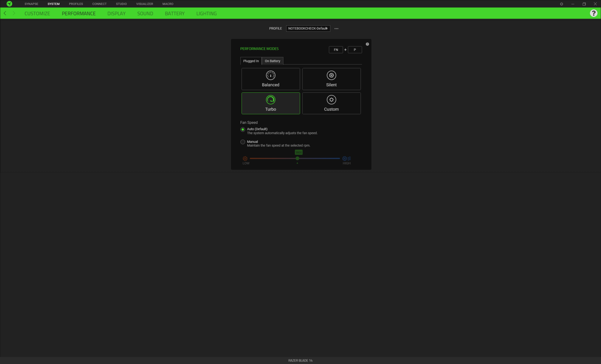Click the FN key shortcut box
Screen dimensions: 601x364
pos(336,50)
